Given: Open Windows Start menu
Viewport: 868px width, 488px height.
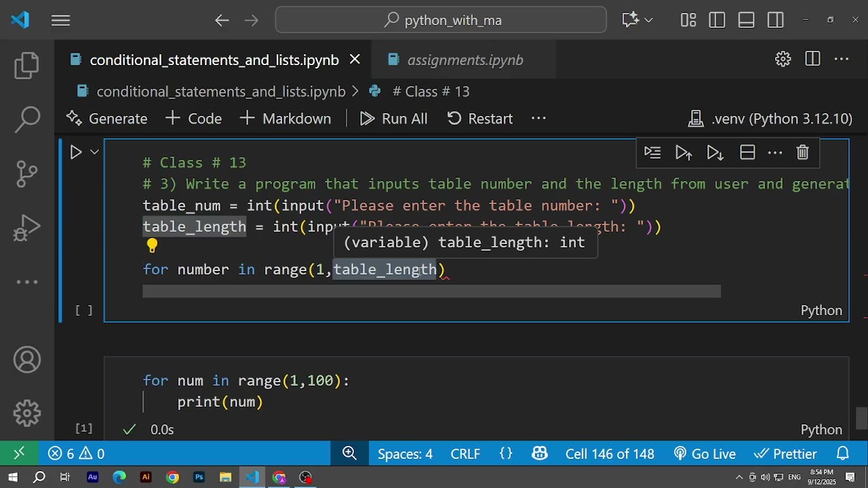Looking at the screenshot, I should click(x=13, y=477).
